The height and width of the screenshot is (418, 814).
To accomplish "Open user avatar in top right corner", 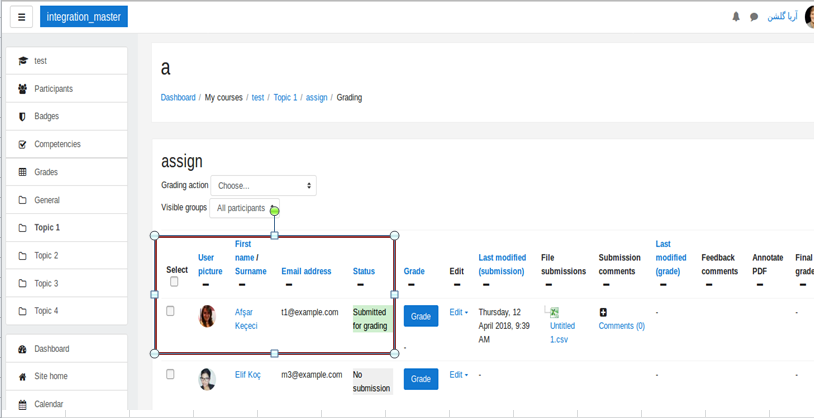I will (x=809, y=17).
